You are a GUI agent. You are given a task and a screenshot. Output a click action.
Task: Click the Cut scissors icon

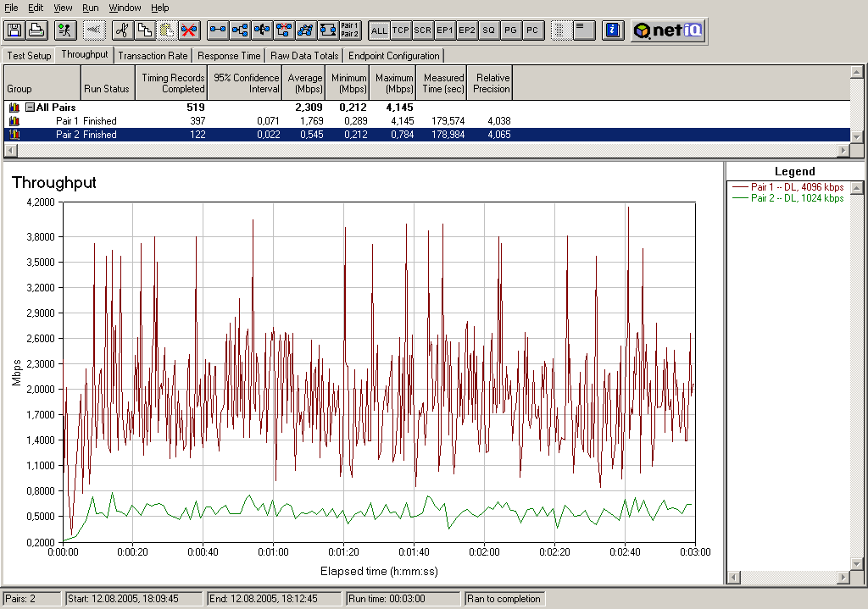pos(123,30)
